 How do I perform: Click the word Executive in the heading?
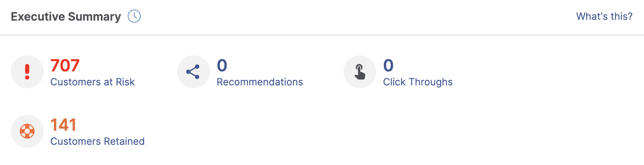(x=38, y=16)
